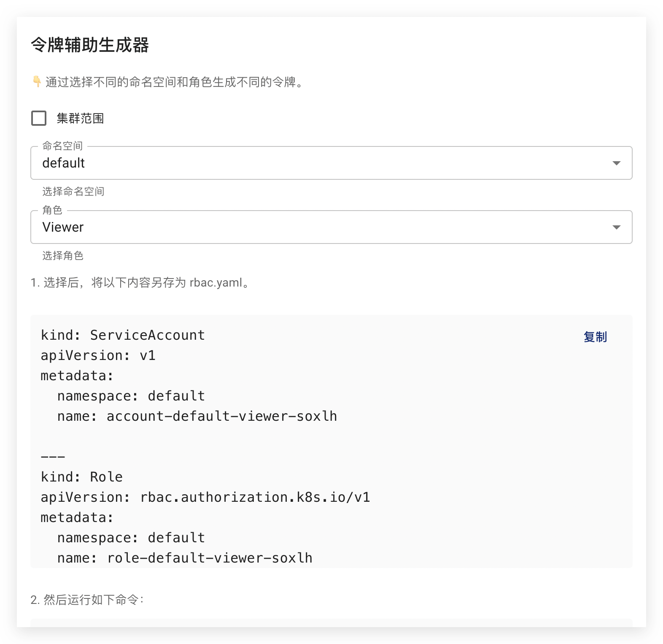Click the step 2 然后运行如下命令 text

87,600
